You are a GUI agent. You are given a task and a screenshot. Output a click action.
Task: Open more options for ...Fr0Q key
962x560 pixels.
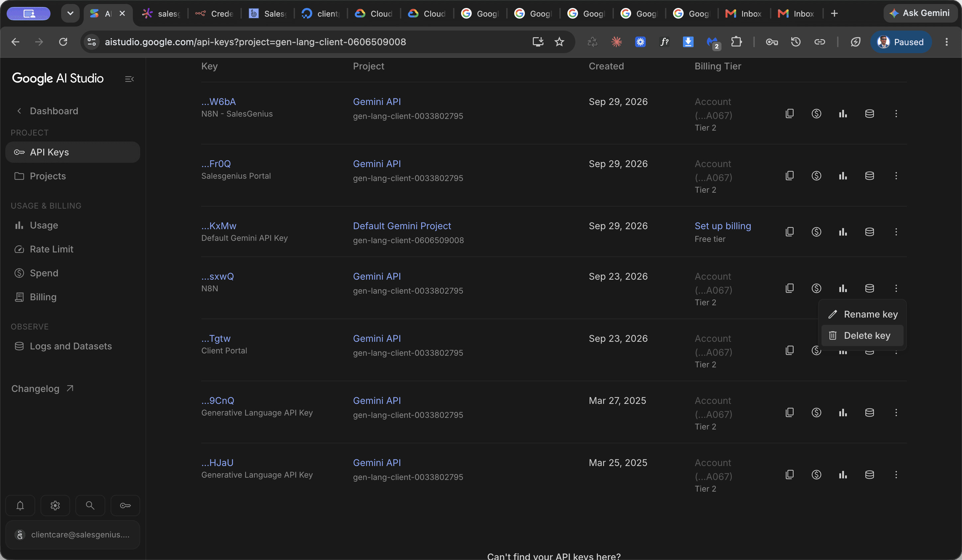[896, 176]
